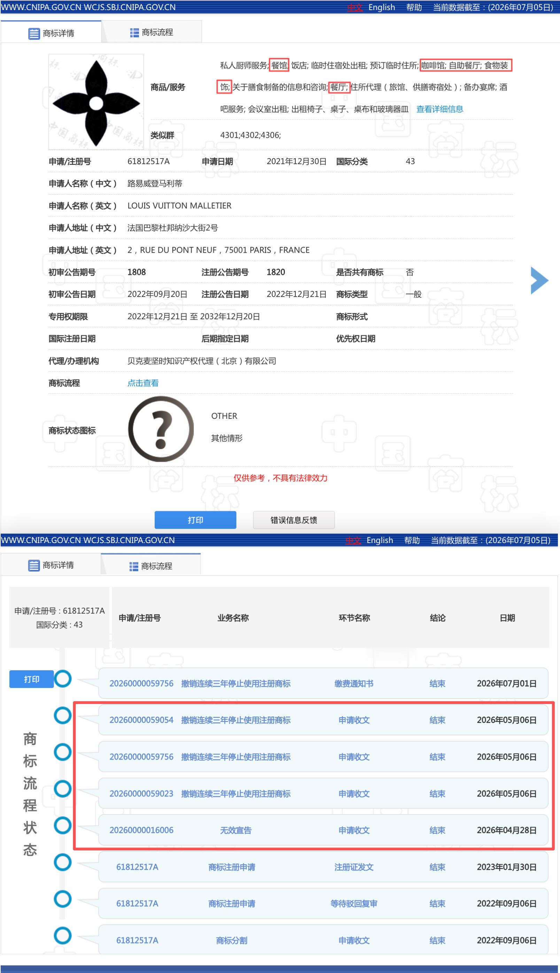
Task: Click 无效宣告 business name
Action: (236, 830)
